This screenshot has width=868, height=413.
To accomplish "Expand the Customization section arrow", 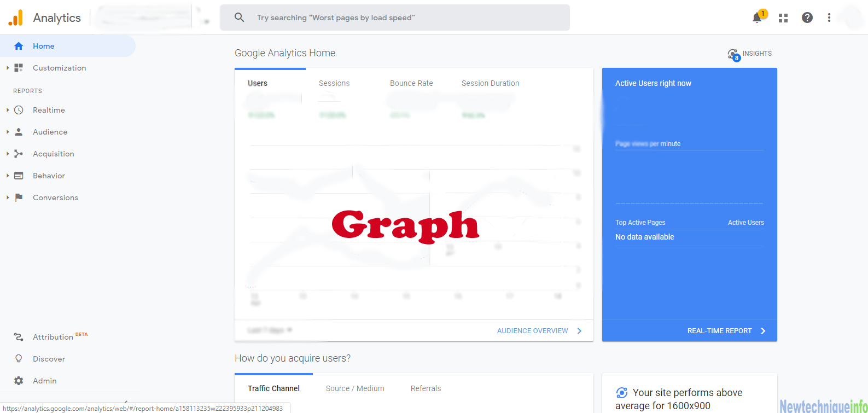I will point(8,68).
